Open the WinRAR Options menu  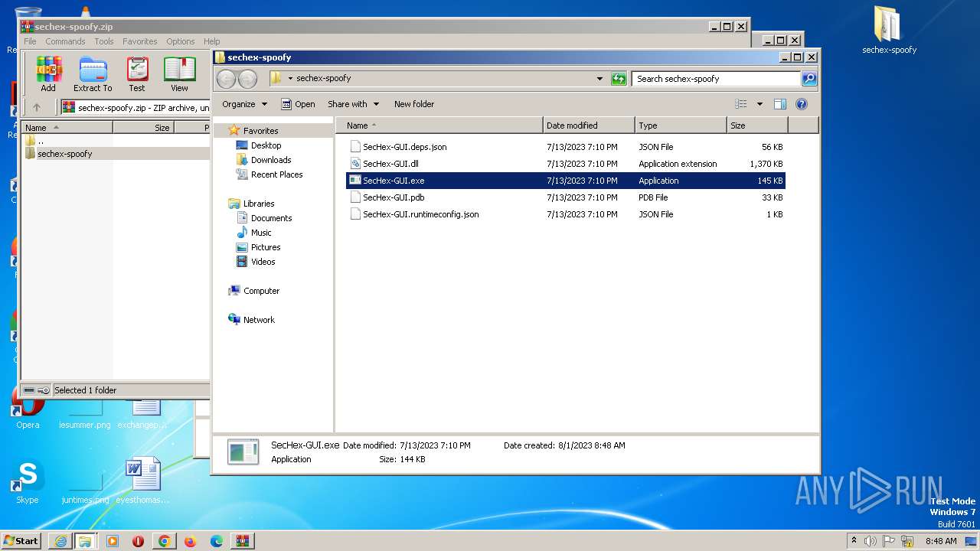pos(181,41)
